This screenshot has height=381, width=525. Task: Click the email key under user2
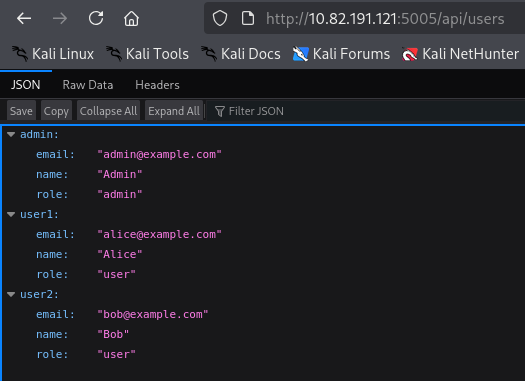coord(55,314)
